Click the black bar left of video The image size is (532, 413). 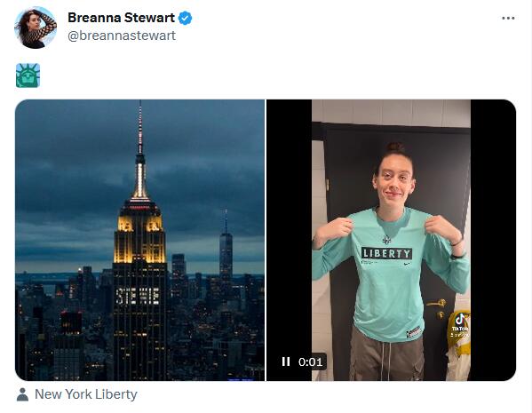coord(289,240)
